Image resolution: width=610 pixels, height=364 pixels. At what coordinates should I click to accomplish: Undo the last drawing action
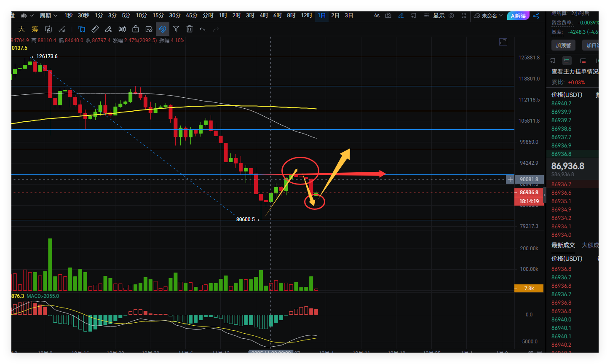(203, 29)
